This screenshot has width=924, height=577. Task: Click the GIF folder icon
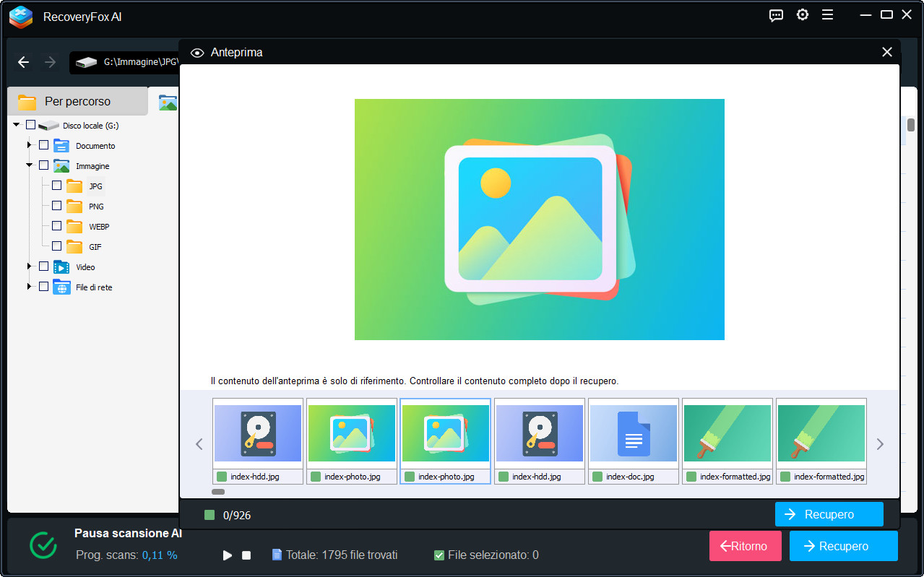74,246
